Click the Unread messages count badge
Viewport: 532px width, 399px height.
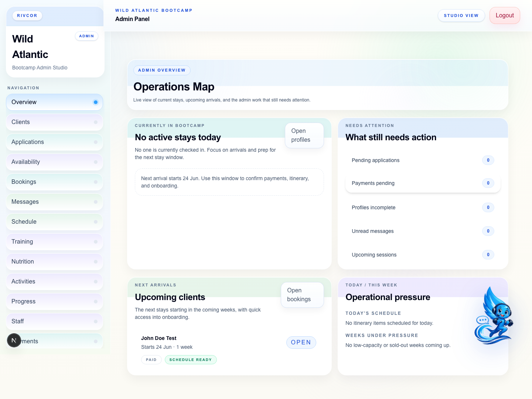pos(488,231)
